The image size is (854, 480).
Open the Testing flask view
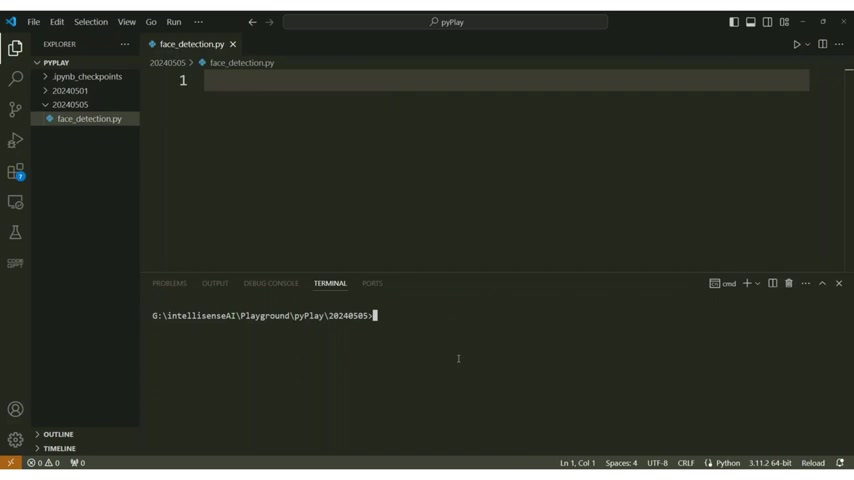15,232
